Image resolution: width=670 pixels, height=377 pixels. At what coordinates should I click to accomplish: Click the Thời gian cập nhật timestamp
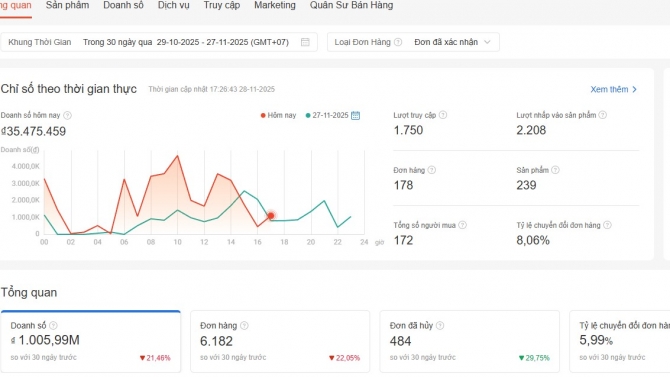tap(212, 89)
